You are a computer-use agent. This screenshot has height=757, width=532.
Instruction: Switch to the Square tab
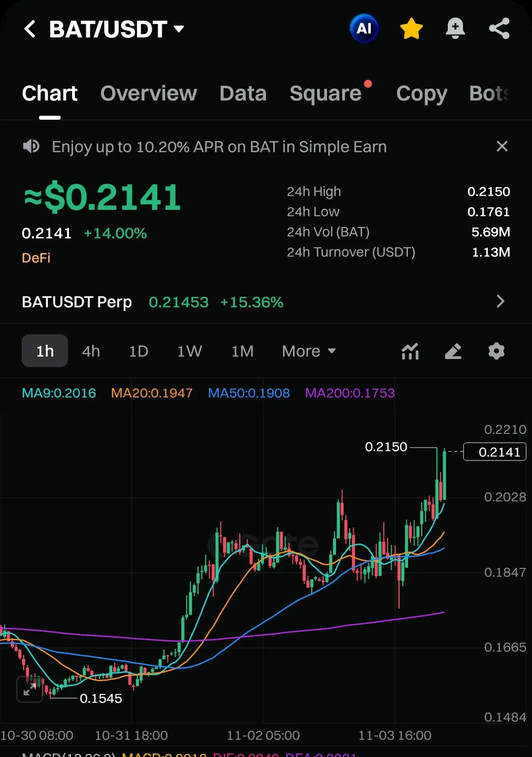pos(326,94)
